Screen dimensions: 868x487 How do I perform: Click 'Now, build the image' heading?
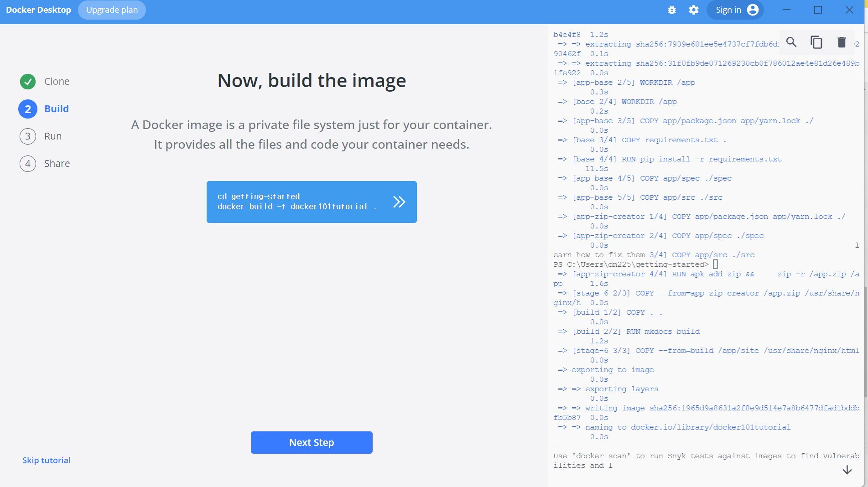312,81
